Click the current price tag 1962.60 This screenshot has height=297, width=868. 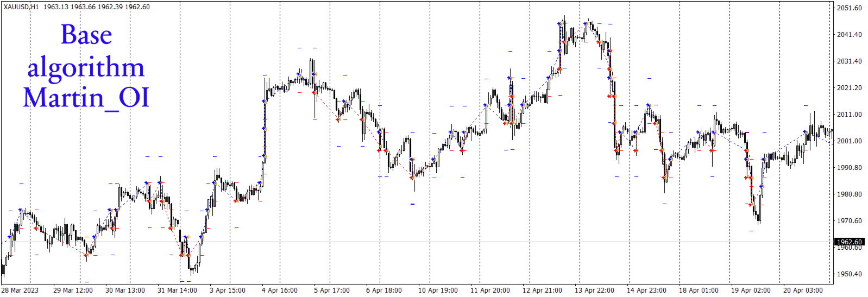coord(849,242)
